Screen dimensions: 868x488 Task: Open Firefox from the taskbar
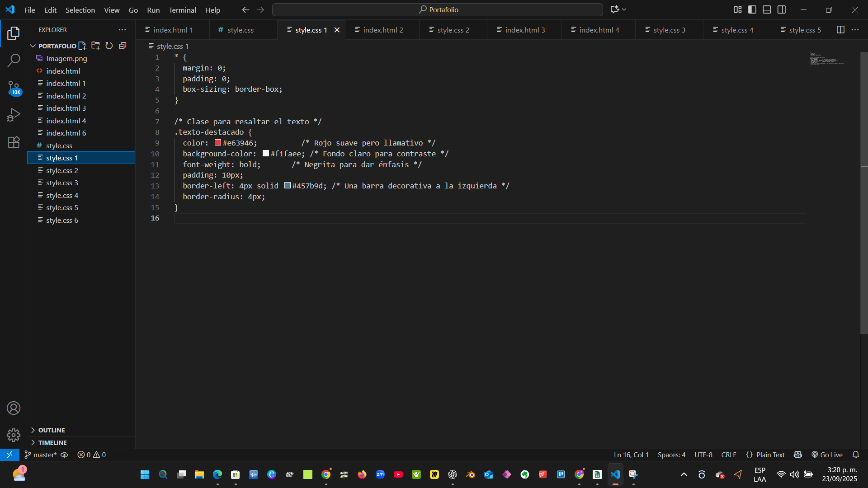tap(362, 474)
